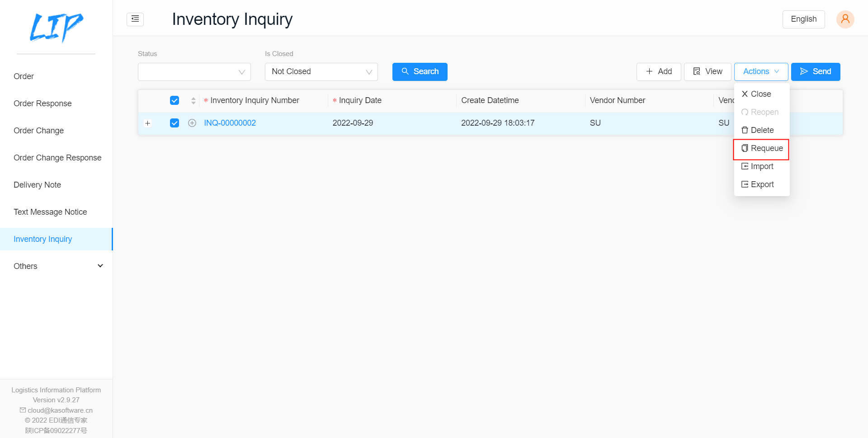The width and height of the screenshot is (868, 438).
Task: Select Export in the Actions menu
Action: tap(762, 184)
